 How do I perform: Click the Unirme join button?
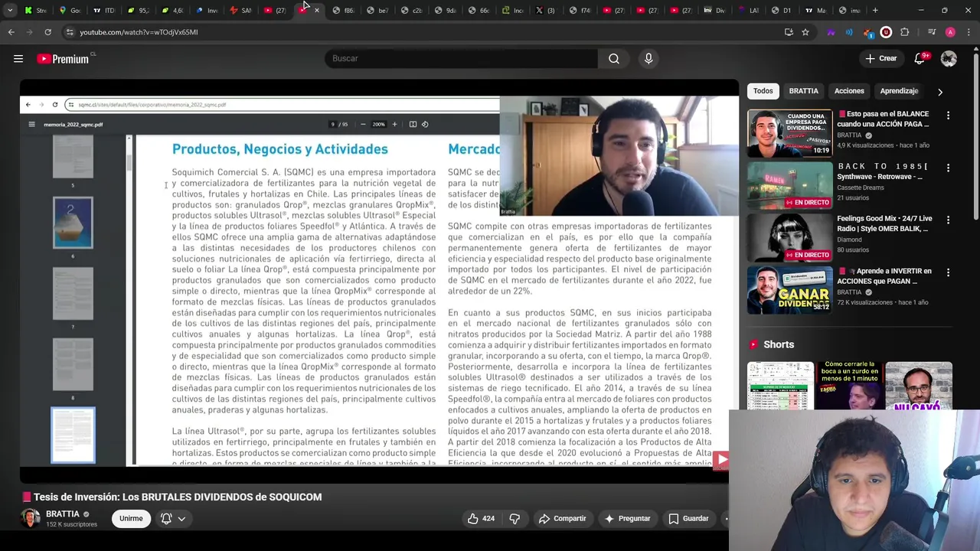(131, 519)
